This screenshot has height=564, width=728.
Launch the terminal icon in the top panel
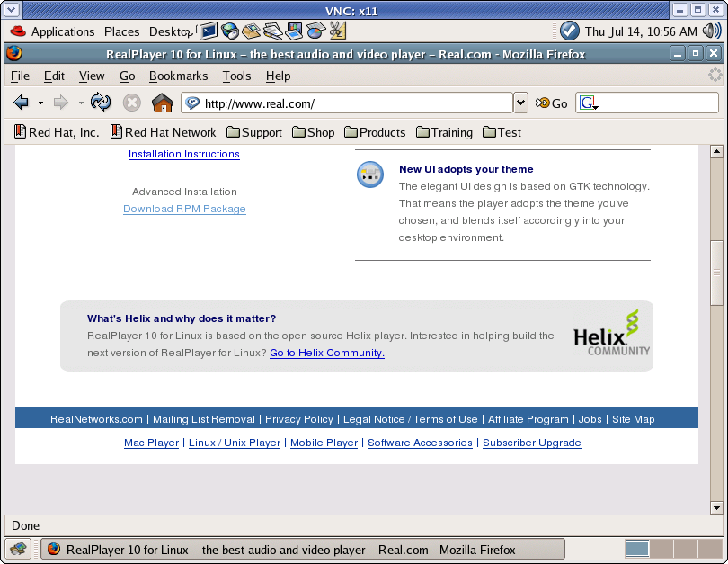209,31
